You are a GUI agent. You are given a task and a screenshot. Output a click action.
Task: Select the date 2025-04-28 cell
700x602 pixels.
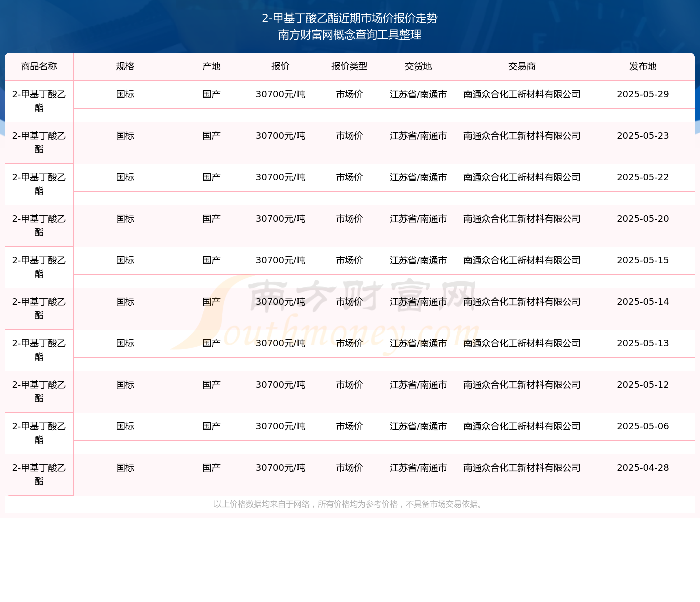click(643, 468)
